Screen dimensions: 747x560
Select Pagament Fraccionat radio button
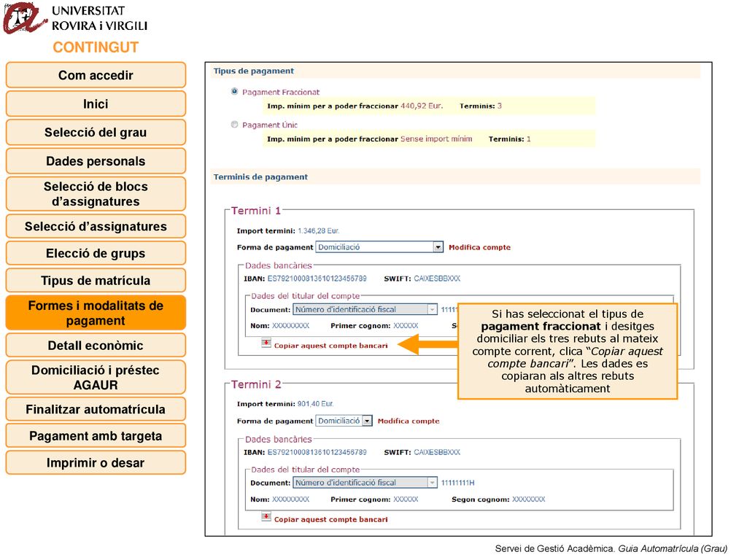234,91
